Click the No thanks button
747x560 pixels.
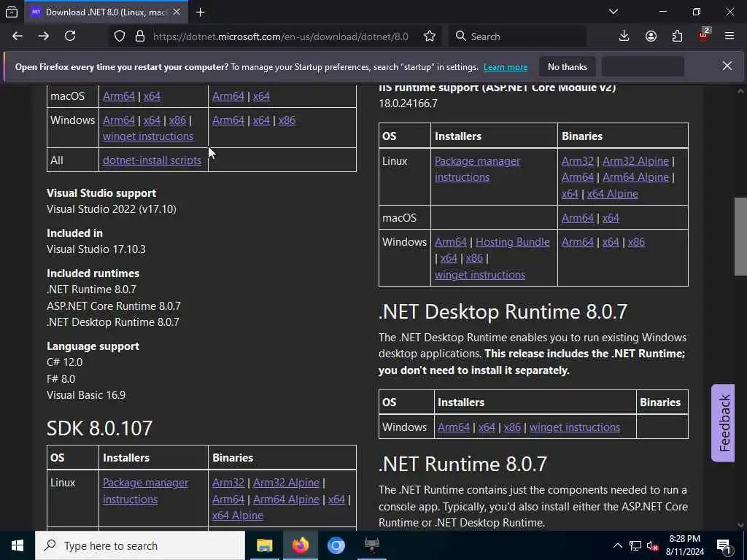pyautogui.click(x=568, y=66)
